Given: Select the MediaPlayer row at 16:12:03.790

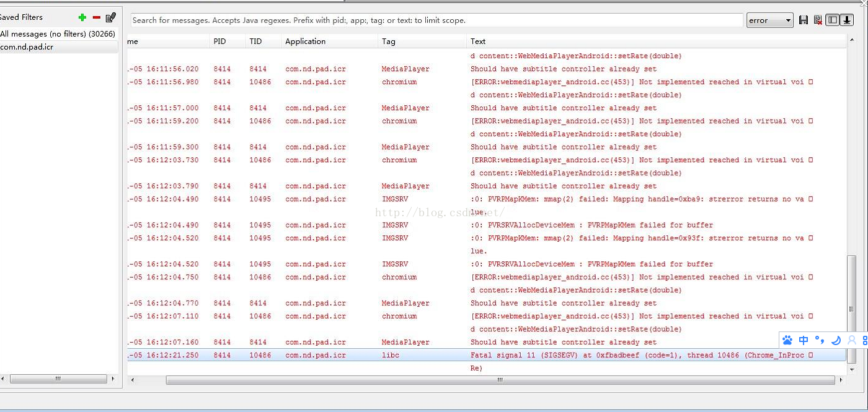Looking at the screenshot, I should (x=487, y=186).
